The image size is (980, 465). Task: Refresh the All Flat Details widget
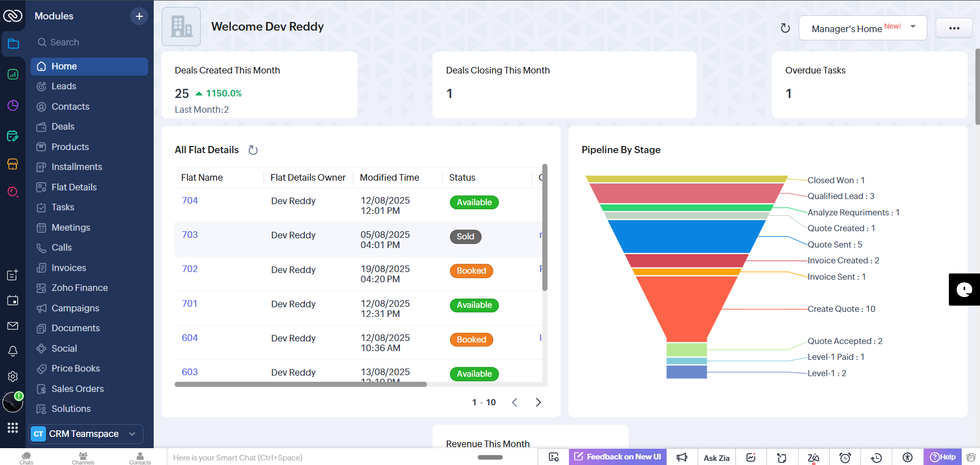(x=253, y=150)
